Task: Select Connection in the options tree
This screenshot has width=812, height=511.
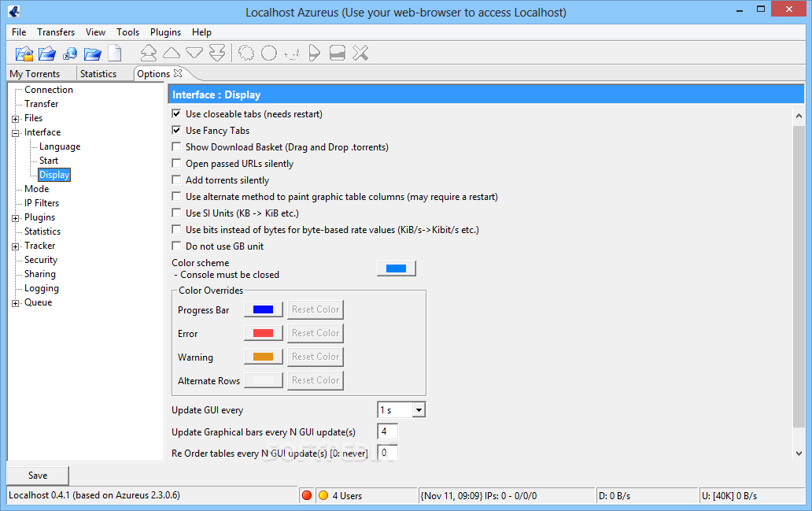Action: [49, 90]
